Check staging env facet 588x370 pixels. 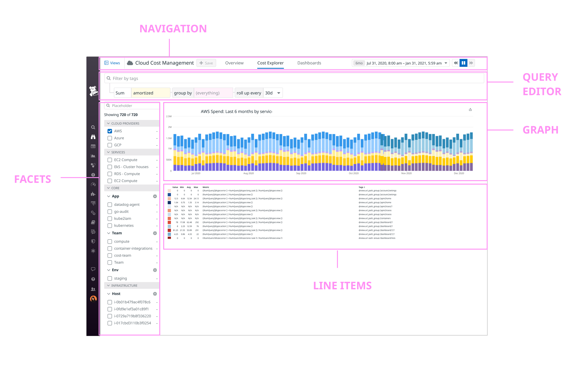(x=110, y=279)
